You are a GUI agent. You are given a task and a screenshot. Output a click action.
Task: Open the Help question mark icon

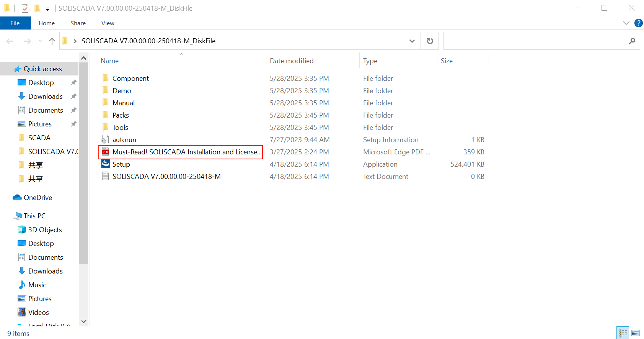tap(638, 23)
